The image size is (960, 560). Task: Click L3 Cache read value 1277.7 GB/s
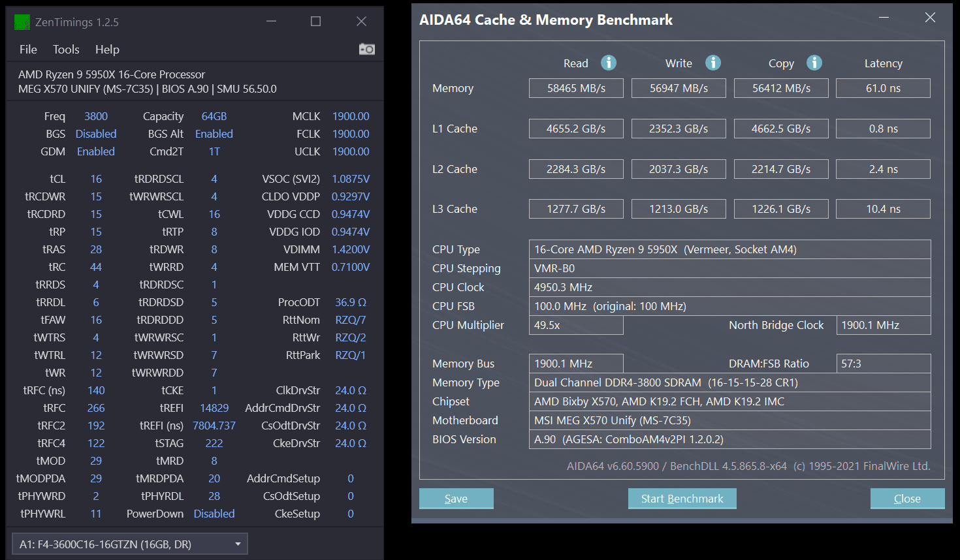(576, 209)
